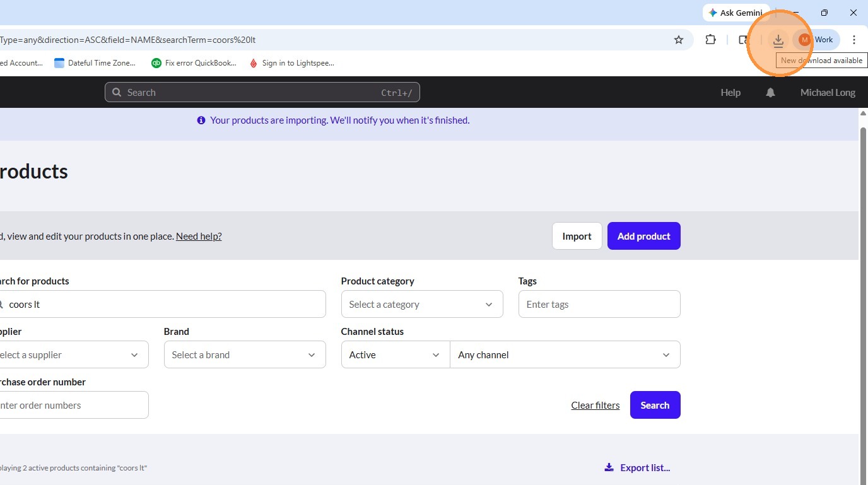Click the Import button
This screenshot has width=868, height=485.
(x=577, y=236)
